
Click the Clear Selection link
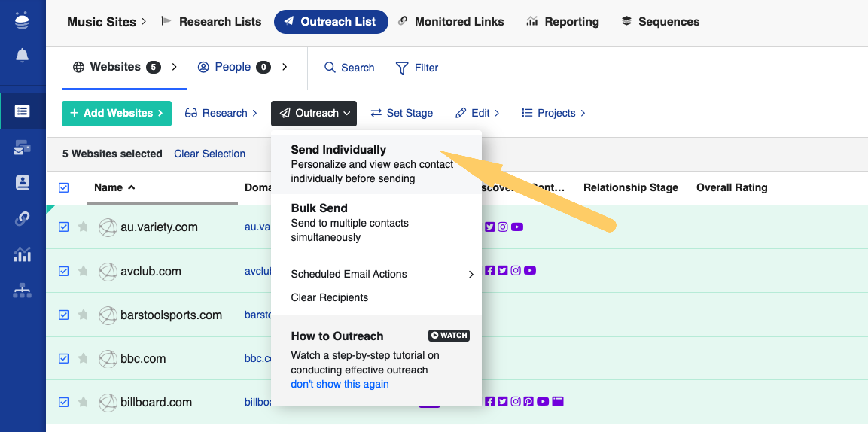pyautogui.click(x=209, y=154)
